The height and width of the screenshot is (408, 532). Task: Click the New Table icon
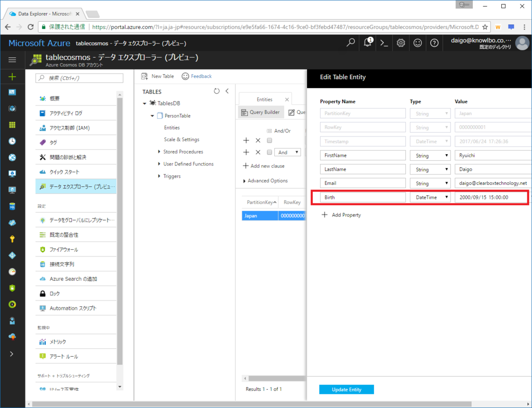click(x=144, y=76)
